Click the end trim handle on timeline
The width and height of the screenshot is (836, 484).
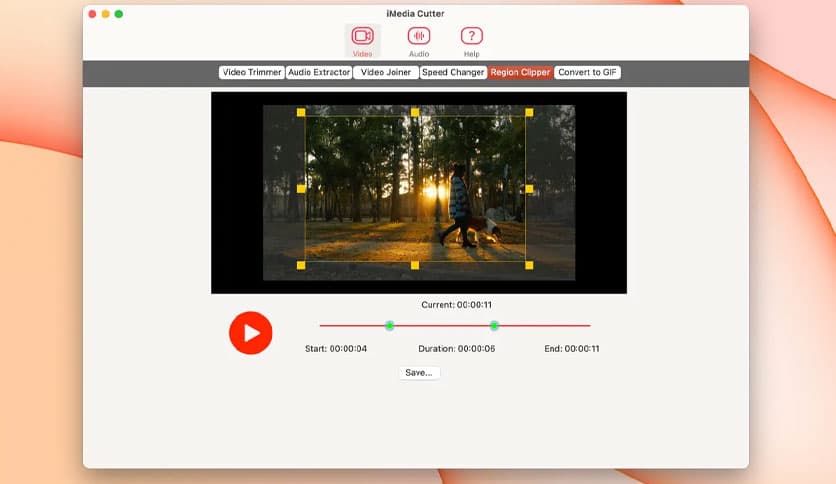(494, 325)
